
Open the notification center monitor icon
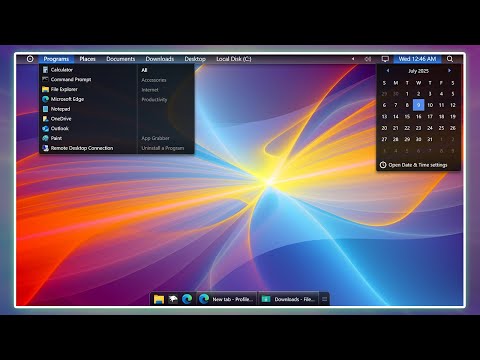coord(385,59)
